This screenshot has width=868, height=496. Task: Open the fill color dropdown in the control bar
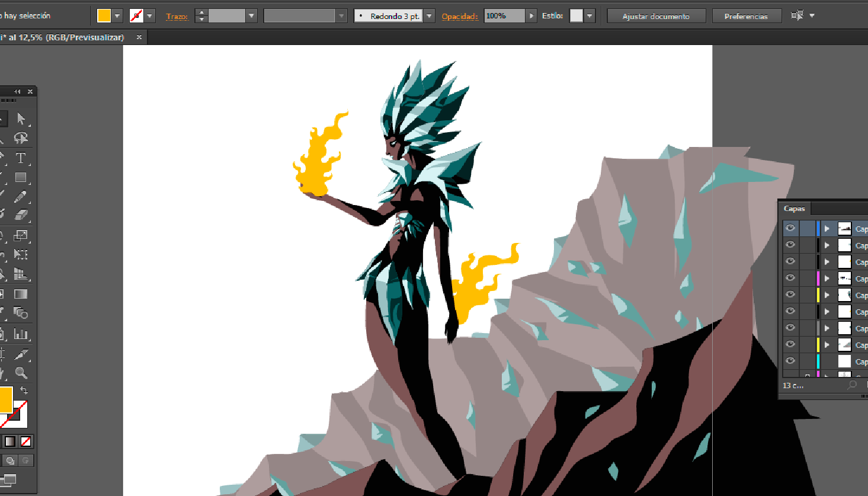tap(117, 16)
